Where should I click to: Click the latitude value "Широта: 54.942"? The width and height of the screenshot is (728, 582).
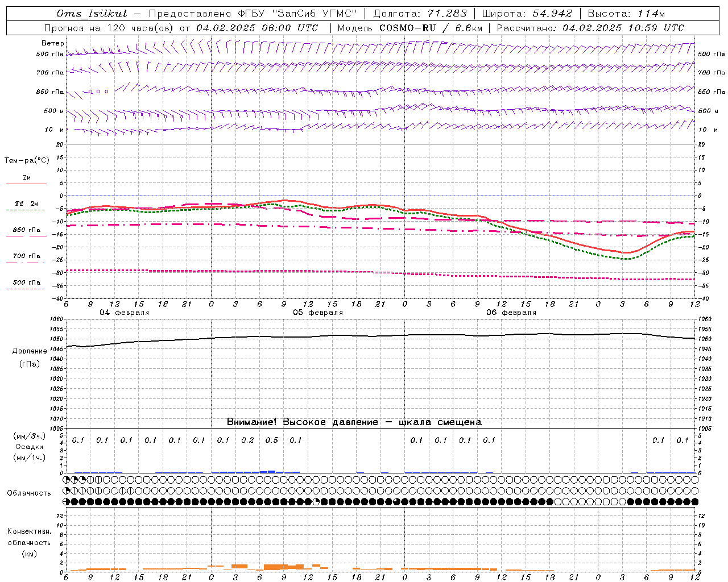click(x=528, y=14)
